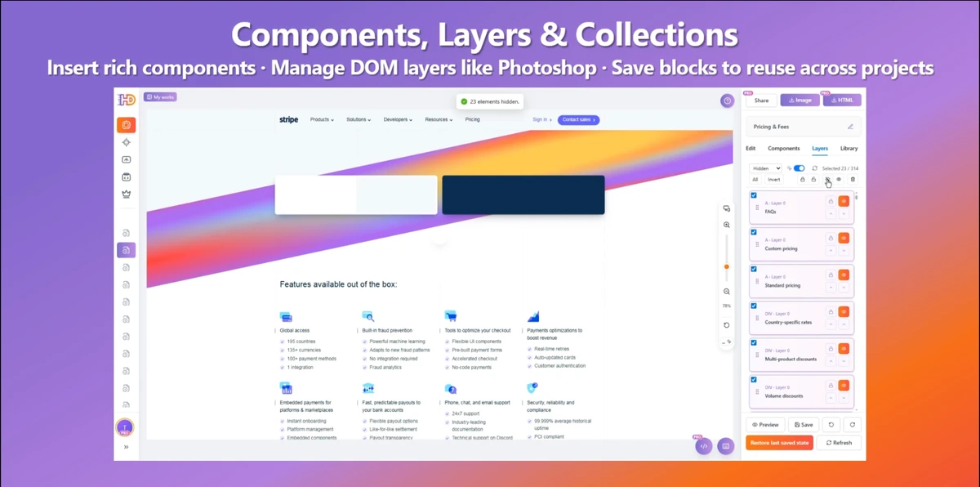The width and height of the screenshot is (980, 487).
Task: Click the Invert selection button
Action: pos(773,180)
